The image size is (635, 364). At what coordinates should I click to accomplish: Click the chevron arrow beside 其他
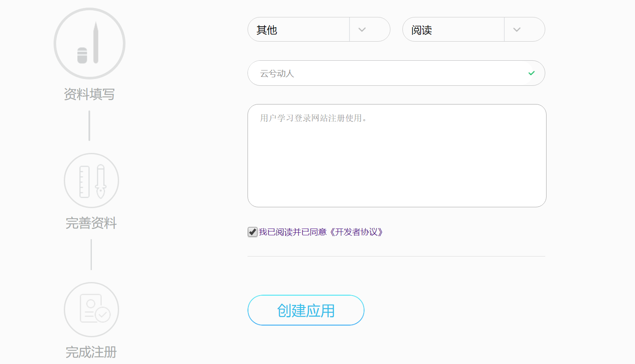362,30
